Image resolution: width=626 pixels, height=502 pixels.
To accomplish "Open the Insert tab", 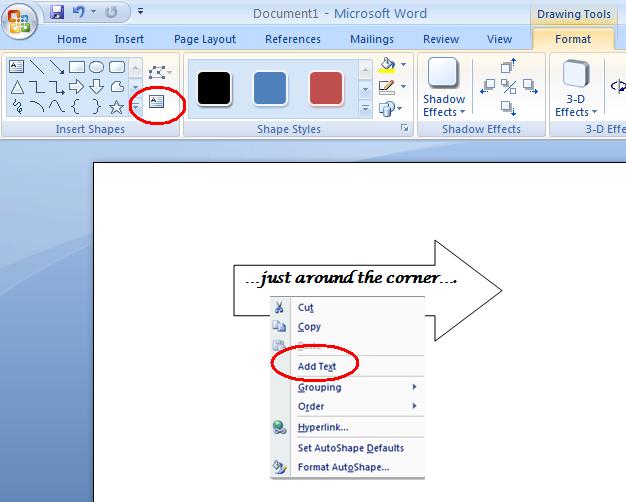I will coord(129,39).
